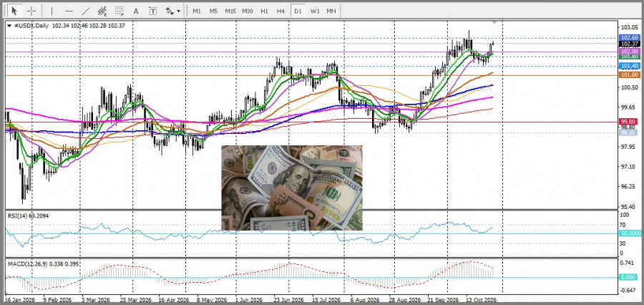This screenshot has height=305, width=644.
Task: Click the 102.00 purple price level label
Action: (629, 52)
